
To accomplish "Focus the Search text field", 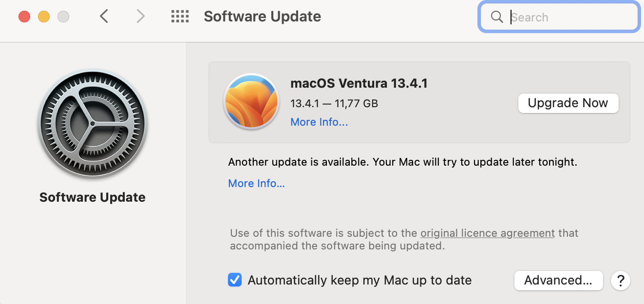I will [559, 17].
